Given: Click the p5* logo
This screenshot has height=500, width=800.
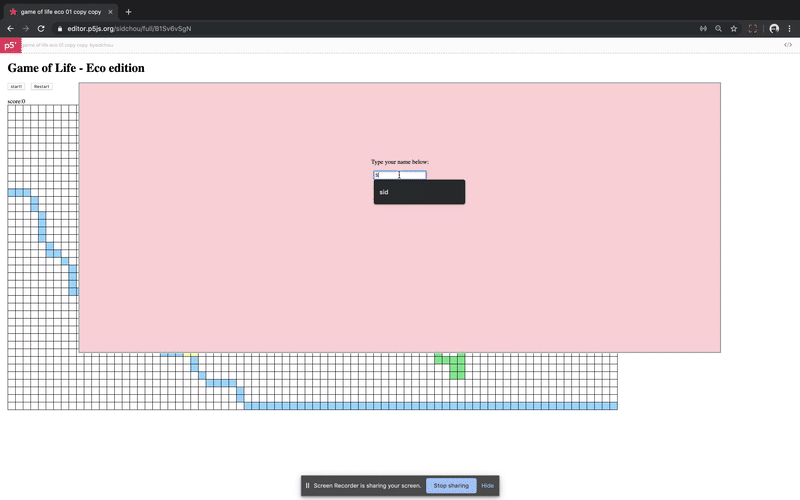Looking at the screenshot, I should [x=10, y=45].
